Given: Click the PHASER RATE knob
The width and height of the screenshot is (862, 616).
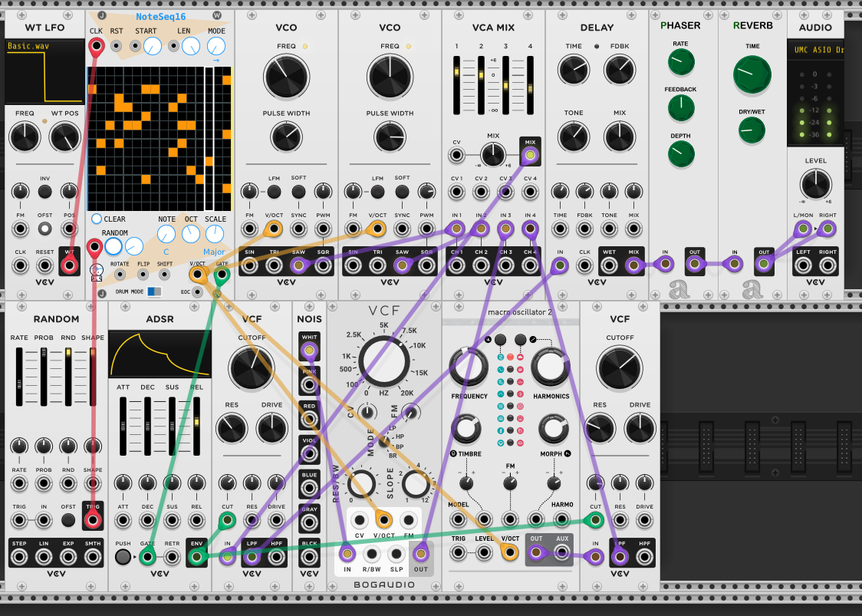Looking at the screenshot, I should tap(680, 61).
